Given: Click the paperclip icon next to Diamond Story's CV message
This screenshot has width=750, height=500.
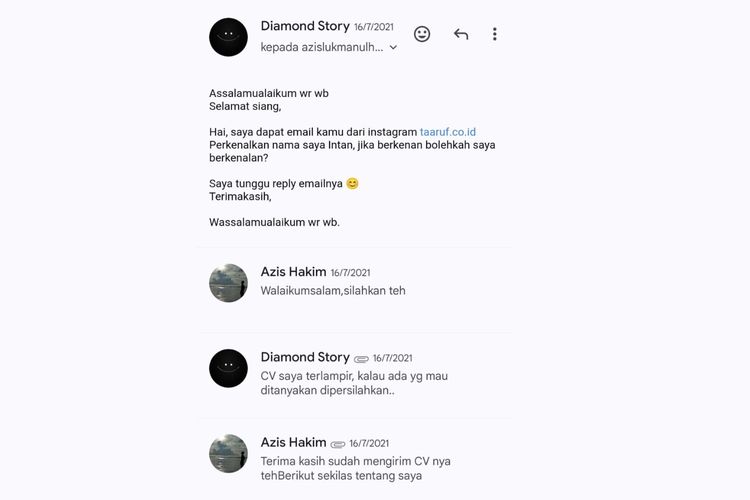Looking at the screenshot, I should (x=361, y=358).
